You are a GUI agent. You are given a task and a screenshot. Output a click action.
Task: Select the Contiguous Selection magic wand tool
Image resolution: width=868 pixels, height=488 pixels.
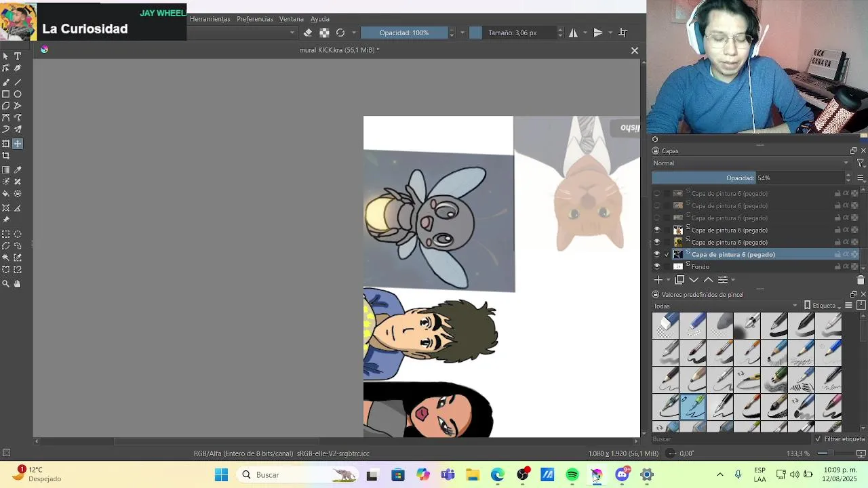point(6,258)
